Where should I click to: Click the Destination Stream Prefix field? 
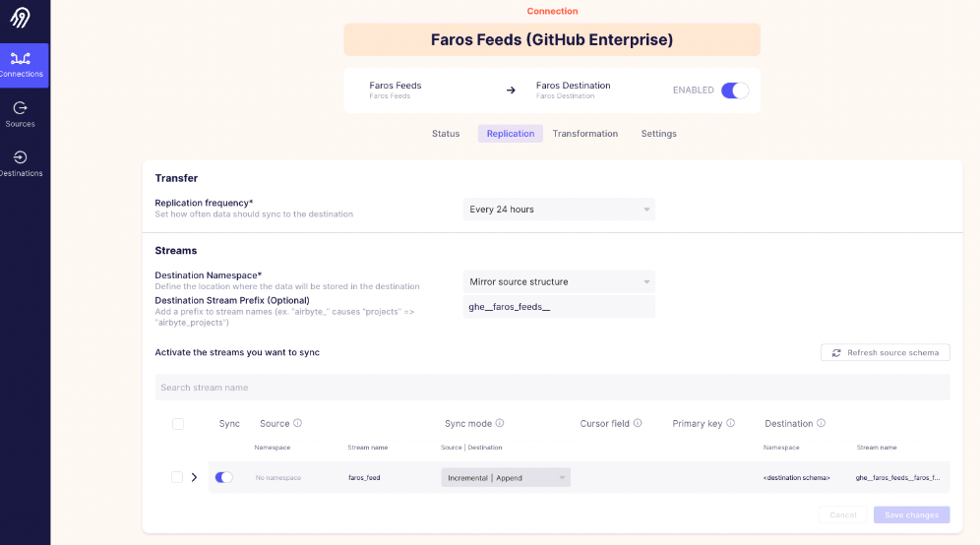[x=559, y=307]
